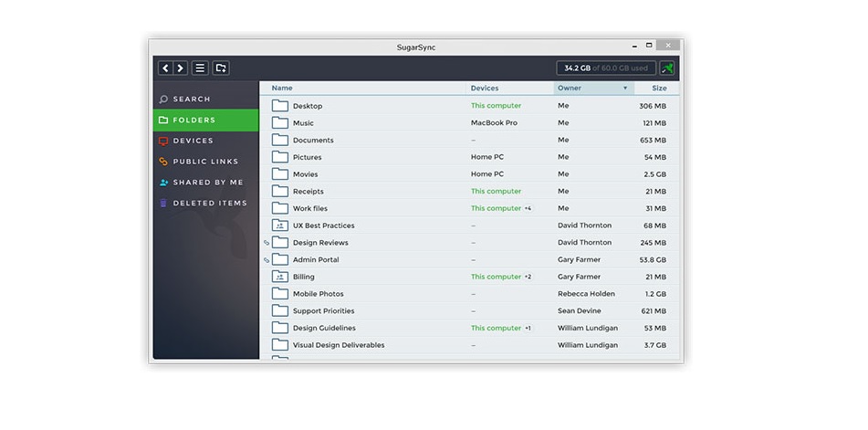Select the Admin Portal folder name
868x430 pixels.
pos(316,260)
